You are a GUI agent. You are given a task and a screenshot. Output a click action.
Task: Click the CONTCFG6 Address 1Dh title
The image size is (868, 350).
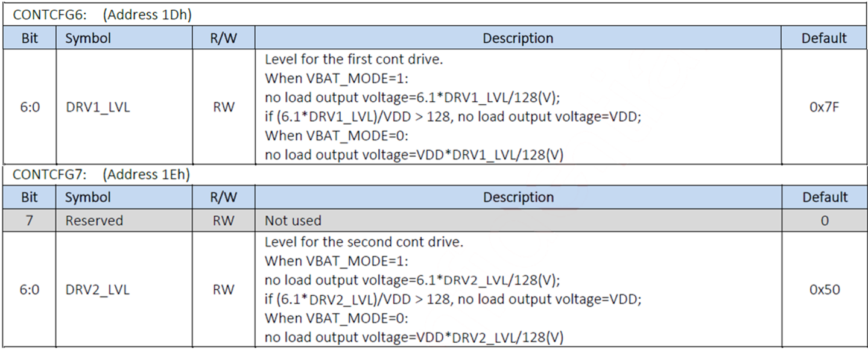[102, 16]
